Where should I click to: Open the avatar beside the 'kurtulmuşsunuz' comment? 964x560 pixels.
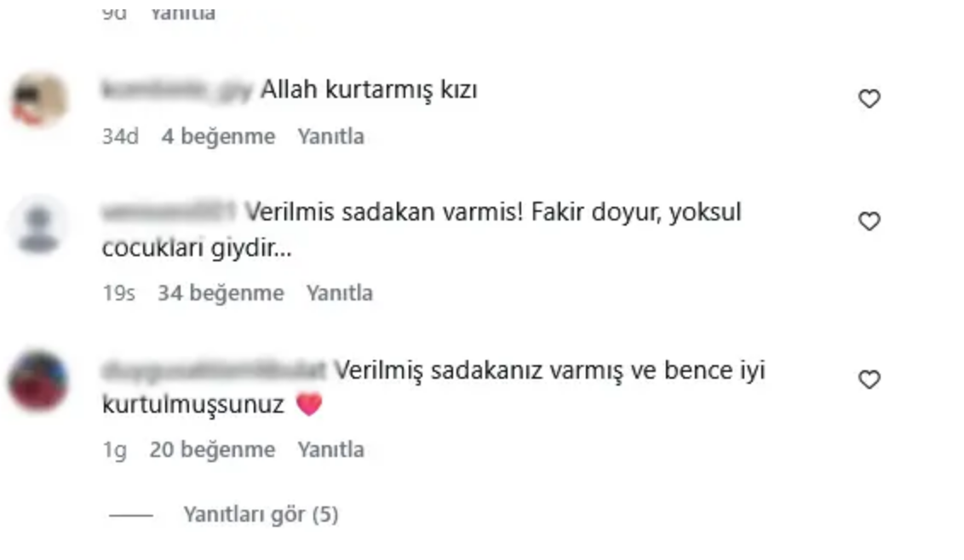click(x=38, y=381)
